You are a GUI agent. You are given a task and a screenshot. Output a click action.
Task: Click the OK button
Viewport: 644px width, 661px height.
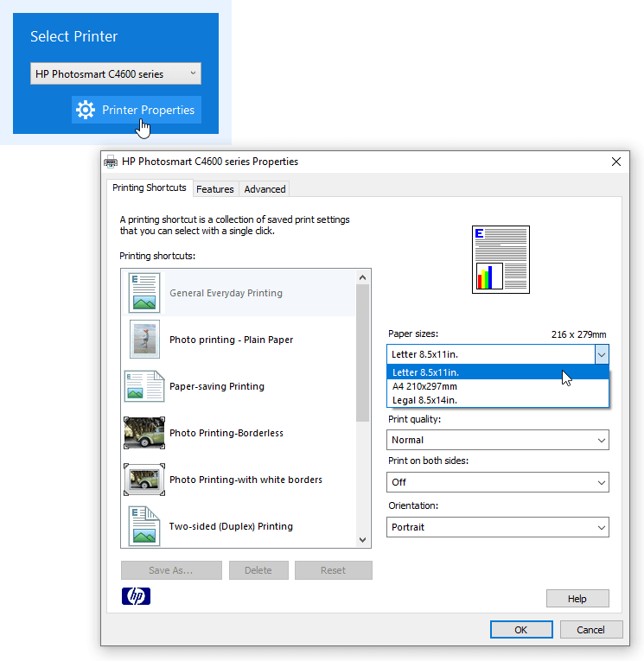tap(520, 630)
